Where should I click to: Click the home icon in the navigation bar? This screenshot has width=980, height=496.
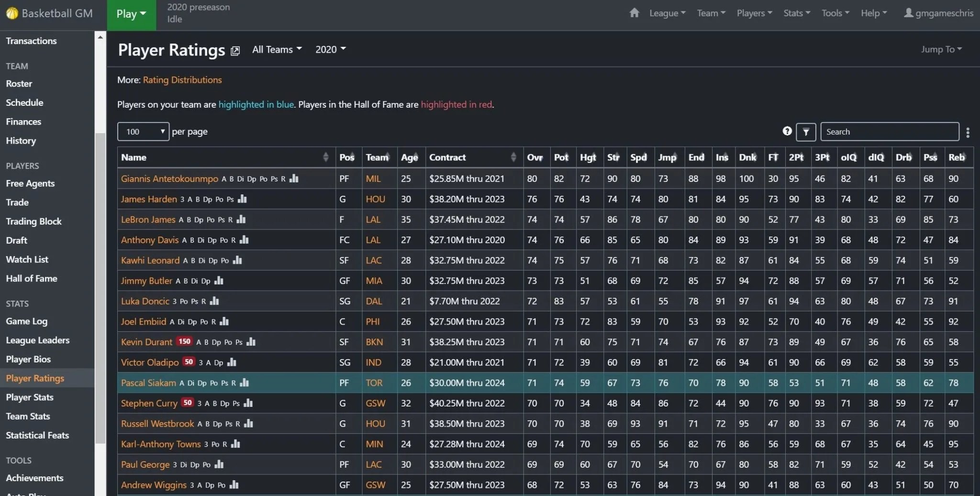634,13
